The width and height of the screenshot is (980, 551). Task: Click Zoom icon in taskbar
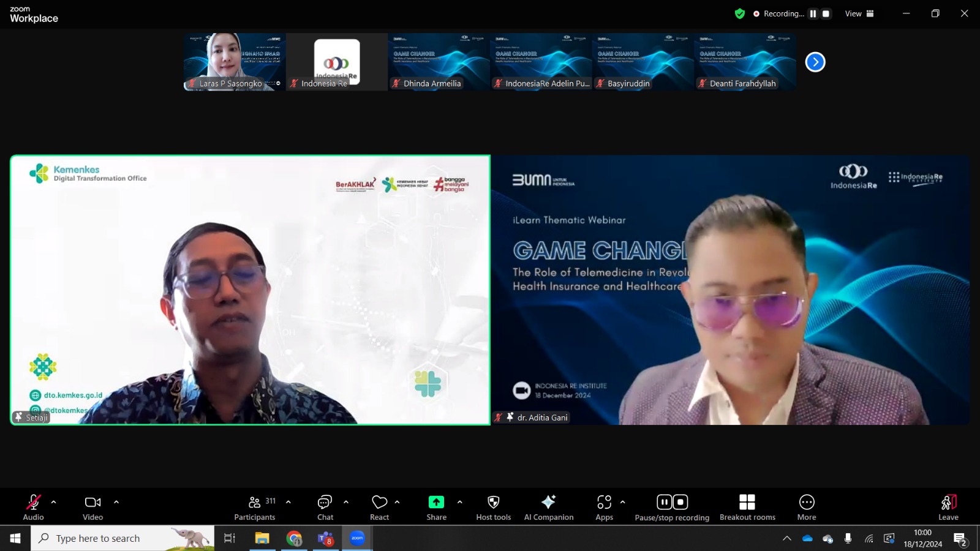point(357,538)
